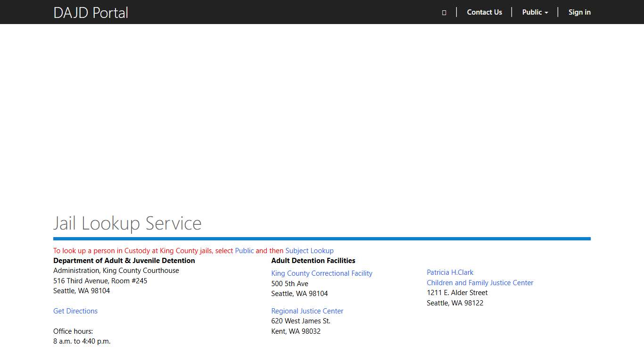
Task: Click Sign in in the top bar
Action: [579, 12]
